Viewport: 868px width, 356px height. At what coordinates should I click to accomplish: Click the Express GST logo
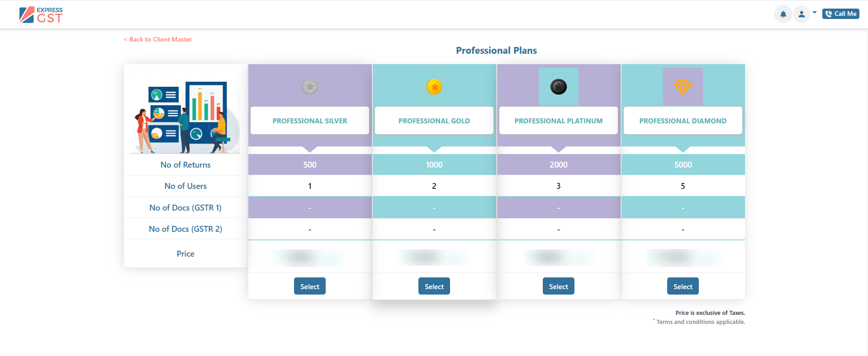(x=41, y=15)
